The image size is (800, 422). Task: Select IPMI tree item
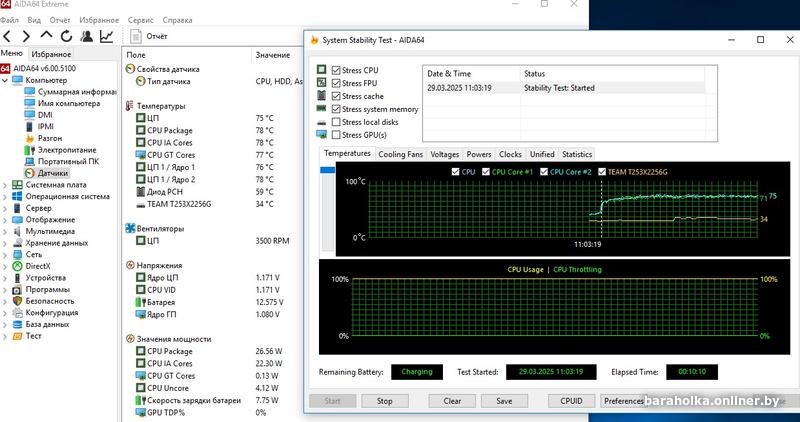point(45,127)
